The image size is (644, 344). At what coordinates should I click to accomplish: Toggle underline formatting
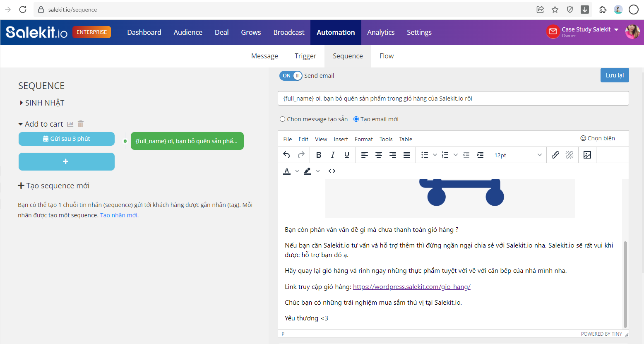(347, 155)
